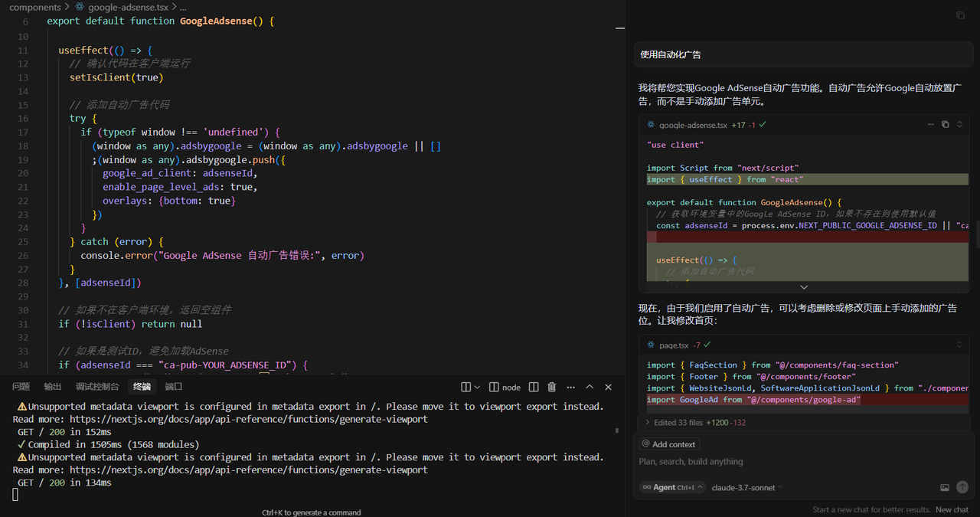Select the node terminal instance
The height and width of the screenshot is (517, 980).
(505, 388)
